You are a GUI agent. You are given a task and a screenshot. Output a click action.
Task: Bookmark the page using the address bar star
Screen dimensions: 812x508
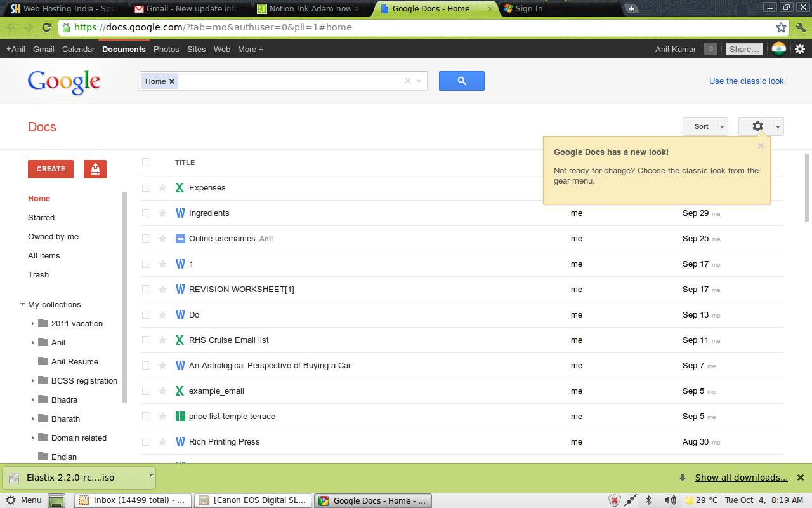coord(782,27)
